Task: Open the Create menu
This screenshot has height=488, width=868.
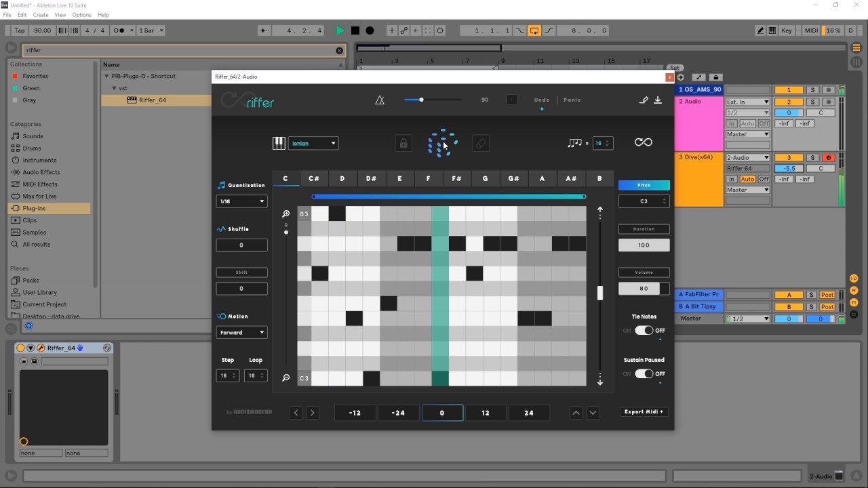Action: [41, 15]
